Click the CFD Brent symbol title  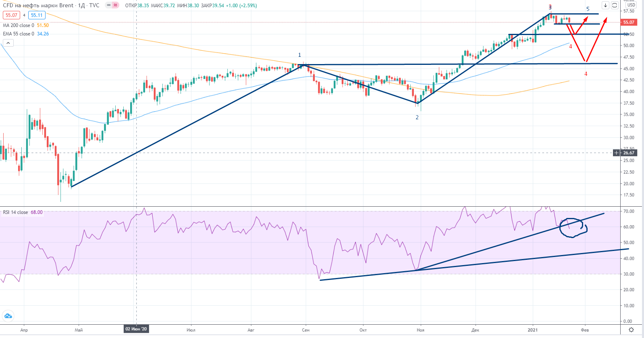click(38, 5)
